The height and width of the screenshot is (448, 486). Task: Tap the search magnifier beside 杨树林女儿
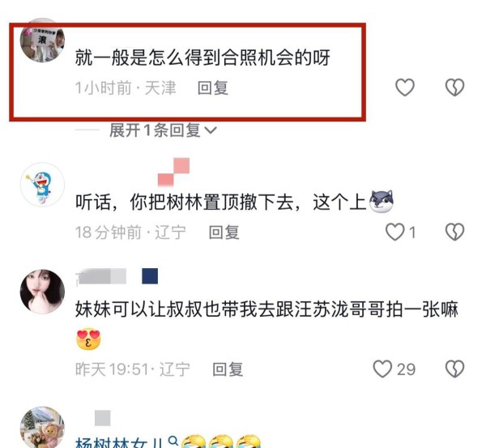click(173, 440)
